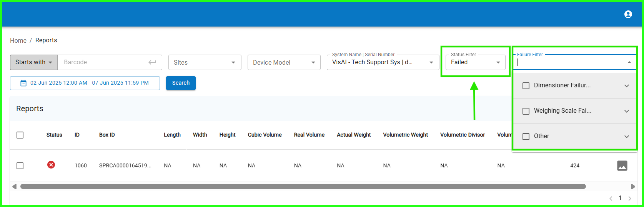The width and height of the screenshot is (644, 207).
Task: Click the calendar icon in date range
Action: pos(23,83)
